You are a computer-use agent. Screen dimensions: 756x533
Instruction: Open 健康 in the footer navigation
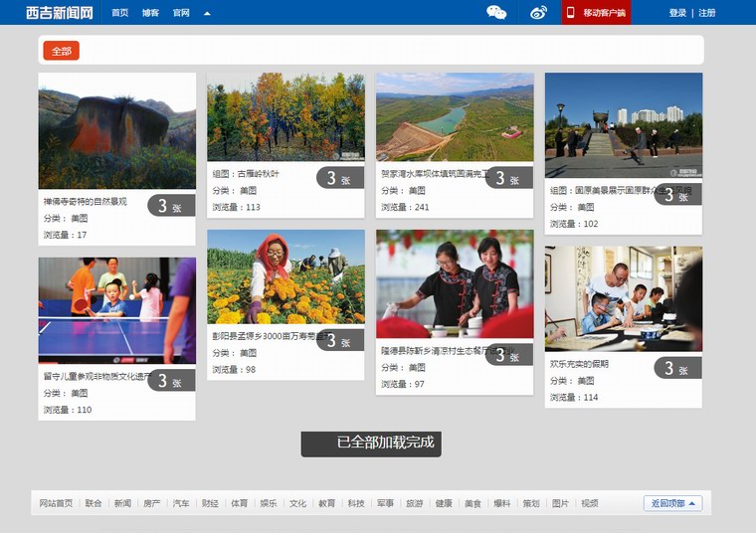tap(444, 503)
